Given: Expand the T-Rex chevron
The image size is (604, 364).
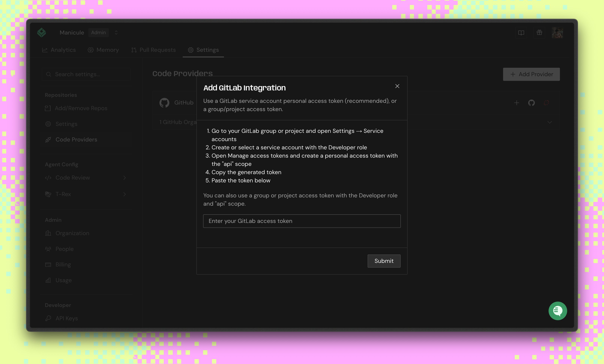Looking at the screenshot, I should click(x=125, y=194).
